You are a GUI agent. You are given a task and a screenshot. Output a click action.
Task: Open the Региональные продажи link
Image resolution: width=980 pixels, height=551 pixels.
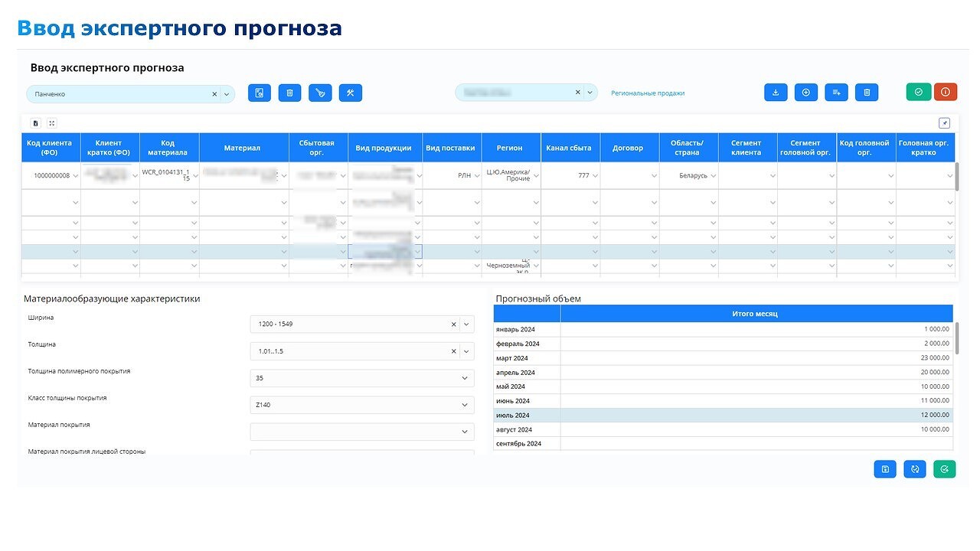(647, 93)
